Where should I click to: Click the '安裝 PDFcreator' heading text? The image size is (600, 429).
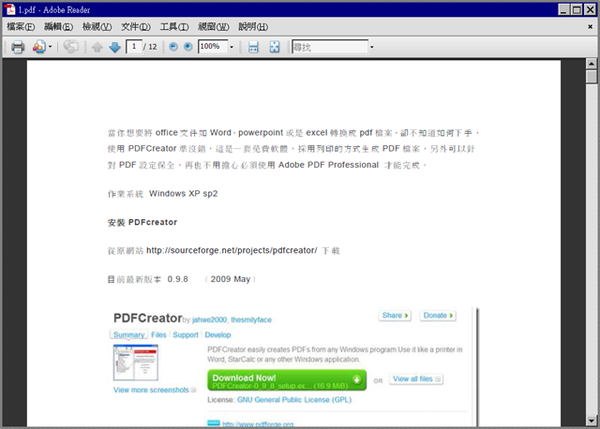click(x=142, y=222)
